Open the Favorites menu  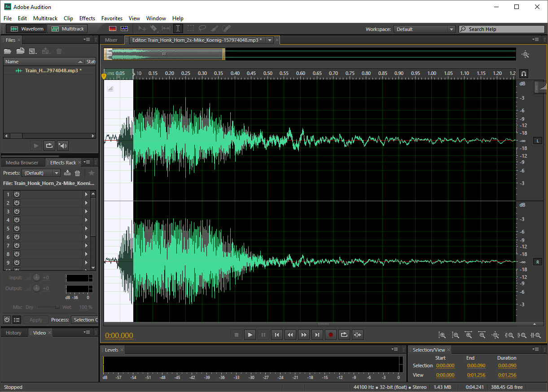tap(112, 18)
